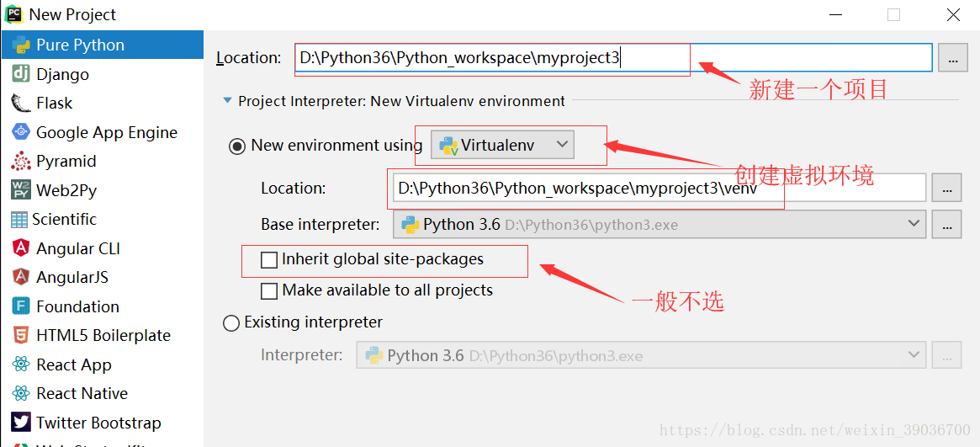Choose Pyramid project type
The image size is (980, 447).
point(102,162)
